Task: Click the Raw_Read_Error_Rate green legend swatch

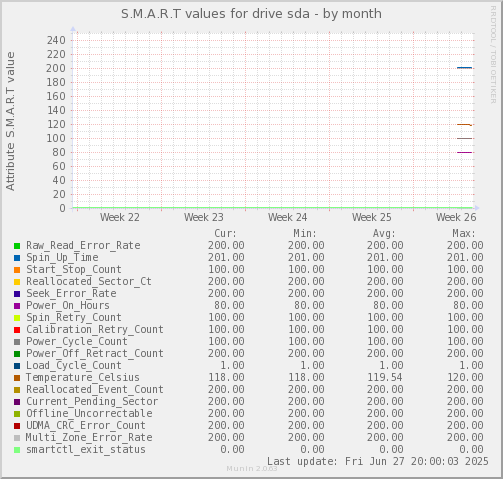Action: click(17, 246)
